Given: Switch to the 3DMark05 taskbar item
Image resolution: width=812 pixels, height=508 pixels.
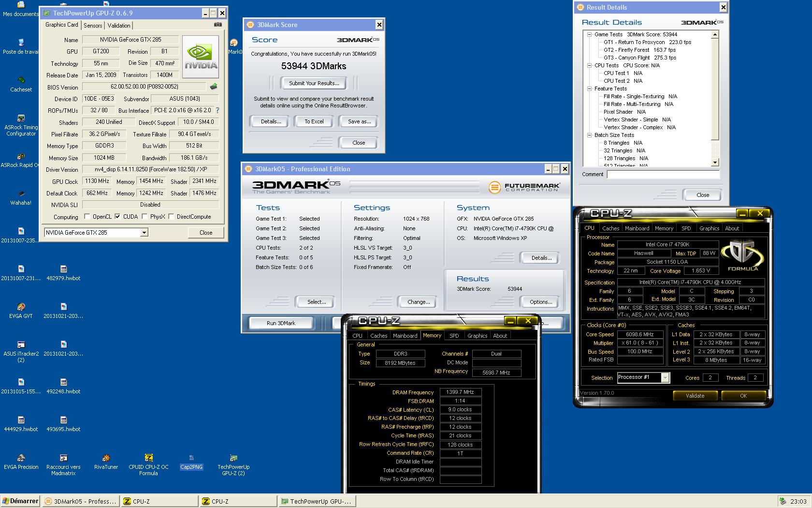Looking at the screenshot, I should tap(81, 501).
